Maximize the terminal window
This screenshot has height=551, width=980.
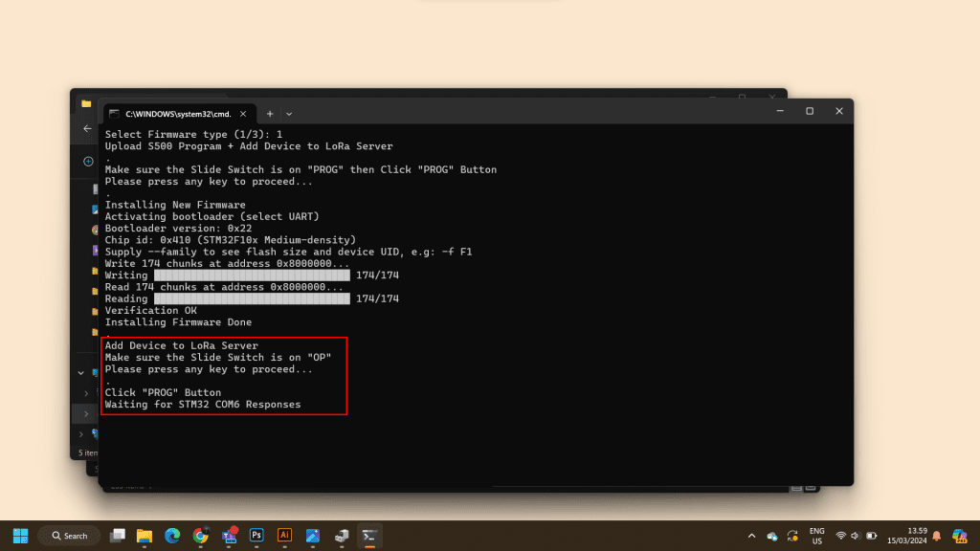pos(809,111)
